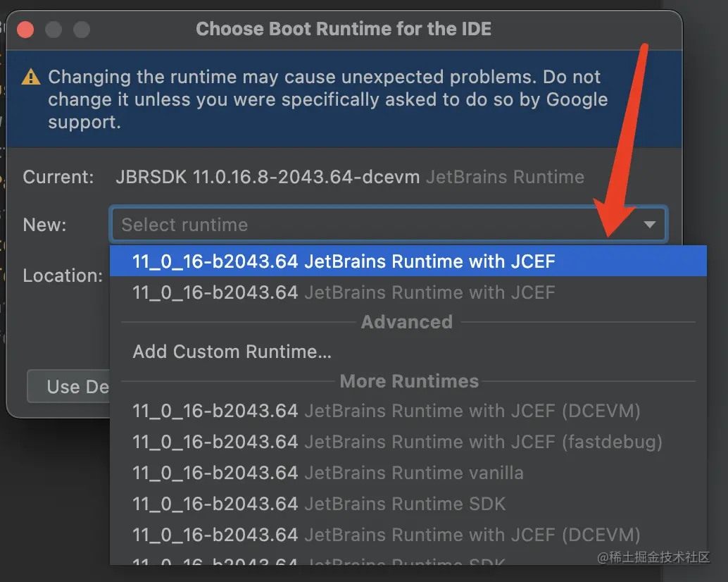The width and height of the screenshot is (728, 582).
Task: Select JetBrains Runtime vanilla entry
Action: tap(408, 473)
